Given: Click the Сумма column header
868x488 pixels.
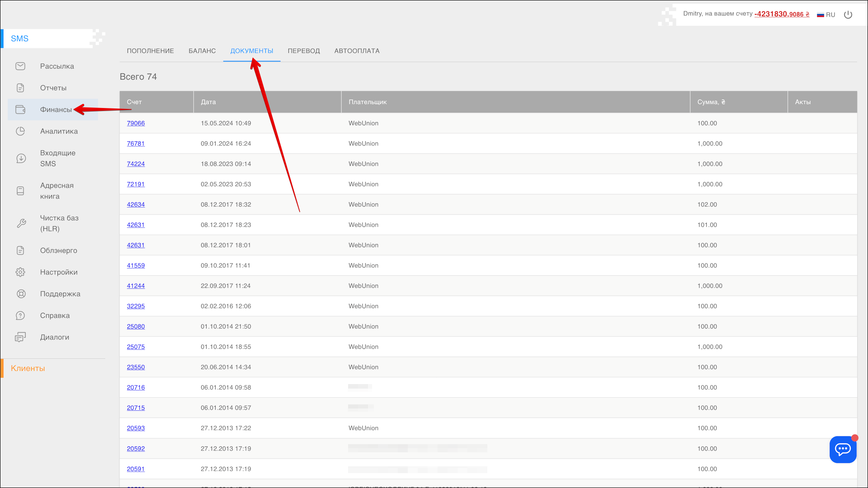Looking at the screenshot, I should coord(711,102).
